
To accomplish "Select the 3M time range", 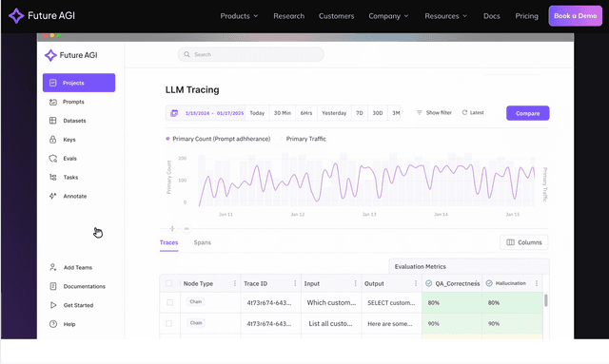I will pyautogui.click(x=395, y=113).
